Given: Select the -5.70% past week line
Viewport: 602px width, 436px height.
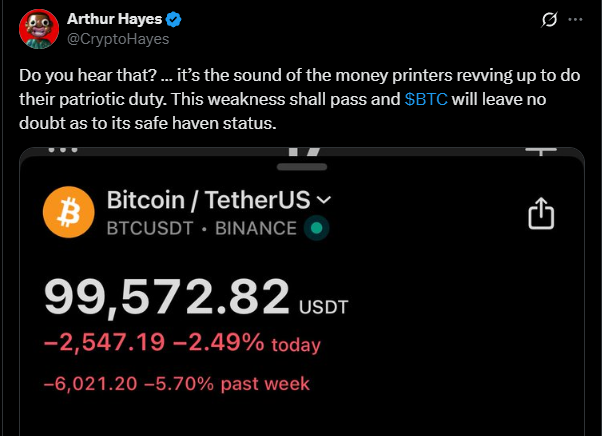Looking at the screenshot, I should (x=177, y=384).
